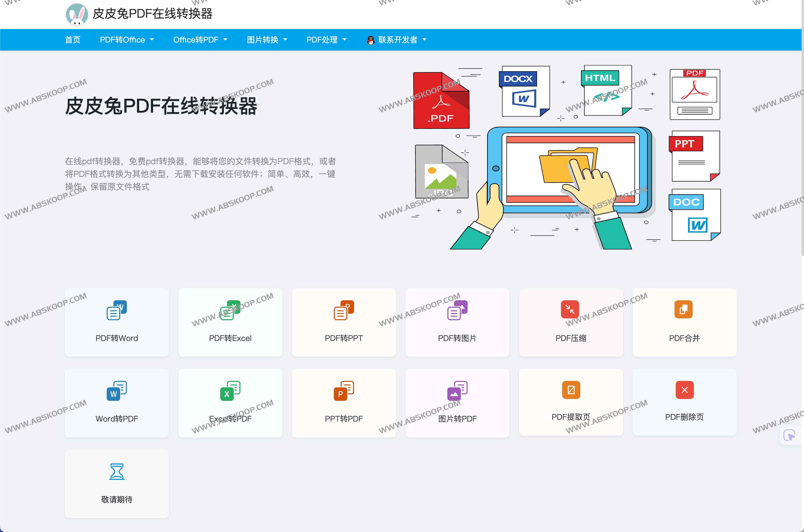This screenshot has height=532, width=804.
Task: Expand the Office转PDF dropdown menu
Action: coord(200,40)
